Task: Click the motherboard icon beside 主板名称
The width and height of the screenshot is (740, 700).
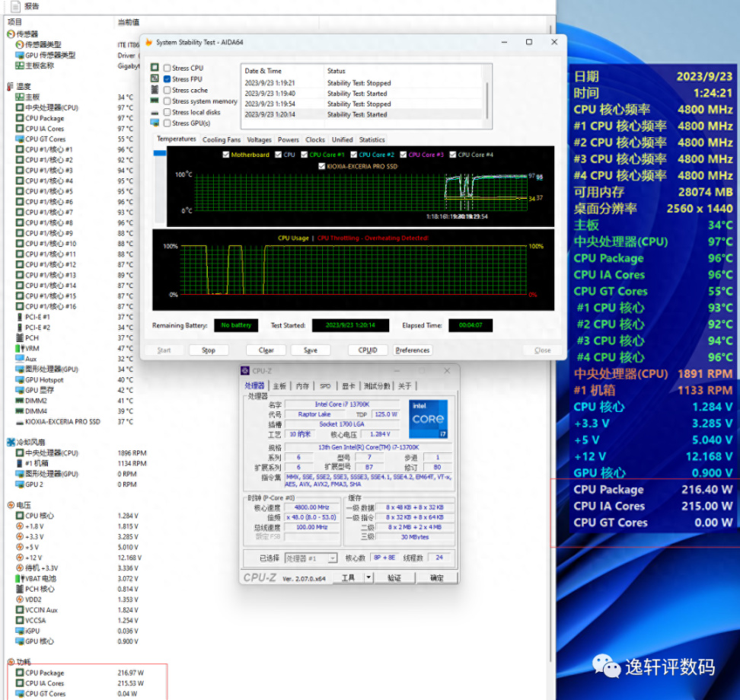Action: [20, 66]
